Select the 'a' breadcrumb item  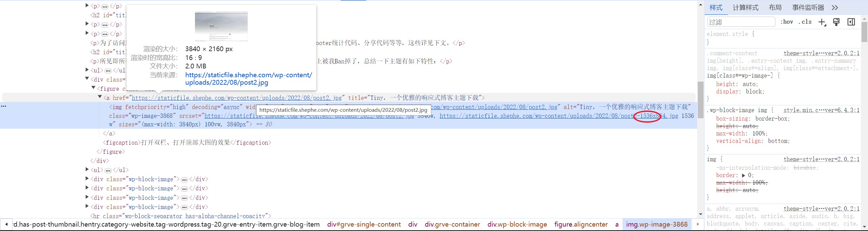pos(617,224)
